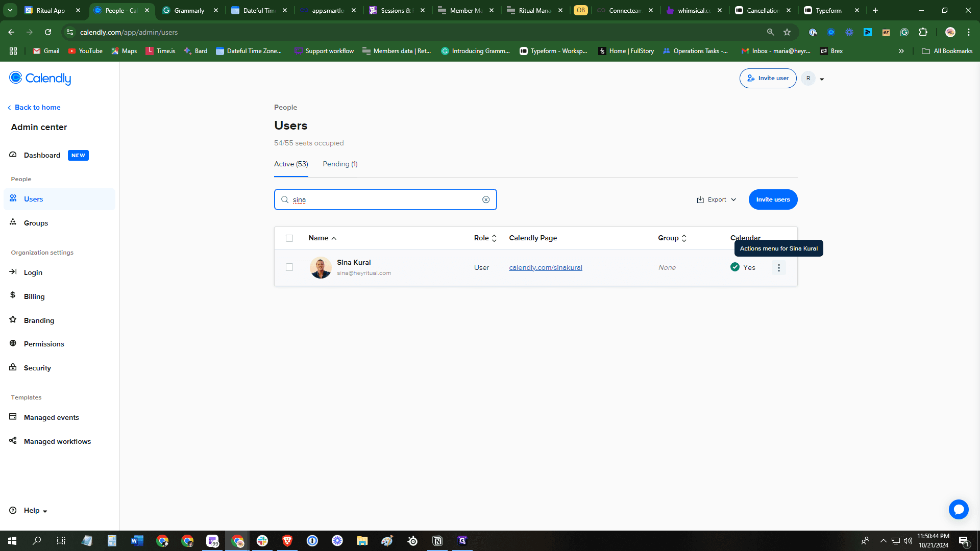Screen dimensions: 980x551
Task: Expand the Help menu in the sidebar
Action: coord(29,510)
